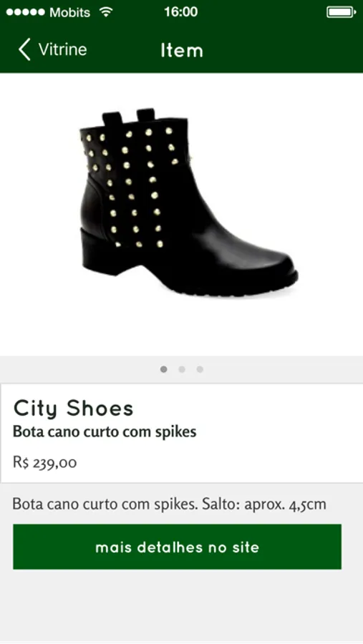Click mais detalhes no site button
The image size is (363, 644).
tap(177, 547)
